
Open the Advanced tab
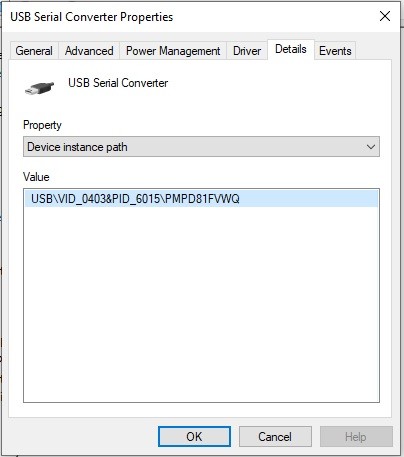89,51
